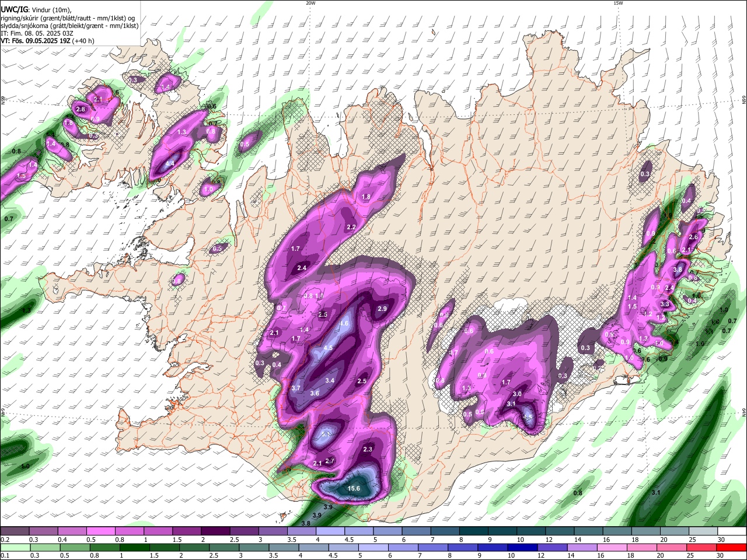This screenshot has height=560, width=747.
Task: Click the 4.6 snowfall value label
Action: point(344,324)
